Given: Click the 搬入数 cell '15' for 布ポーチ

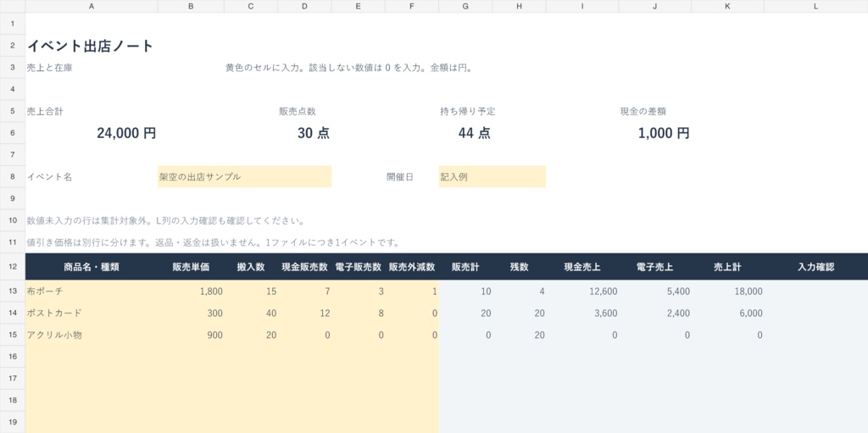Looking at the screenshot, I should [x=251, y=291].
